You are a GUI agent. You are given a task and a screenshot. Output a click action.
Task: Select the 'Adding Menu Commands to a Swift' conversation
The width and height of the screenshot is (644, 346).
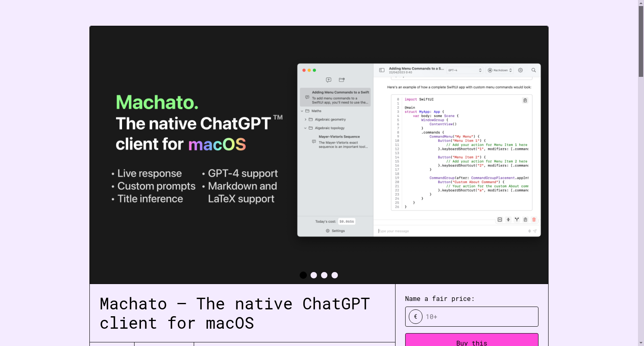[x=335, y=97]
